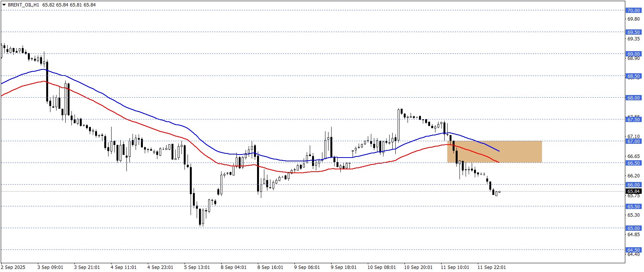Click the 10 Sep 08:01 time label
The height and width of the screenshot is (272, 644).
click(x=382, y=267)
